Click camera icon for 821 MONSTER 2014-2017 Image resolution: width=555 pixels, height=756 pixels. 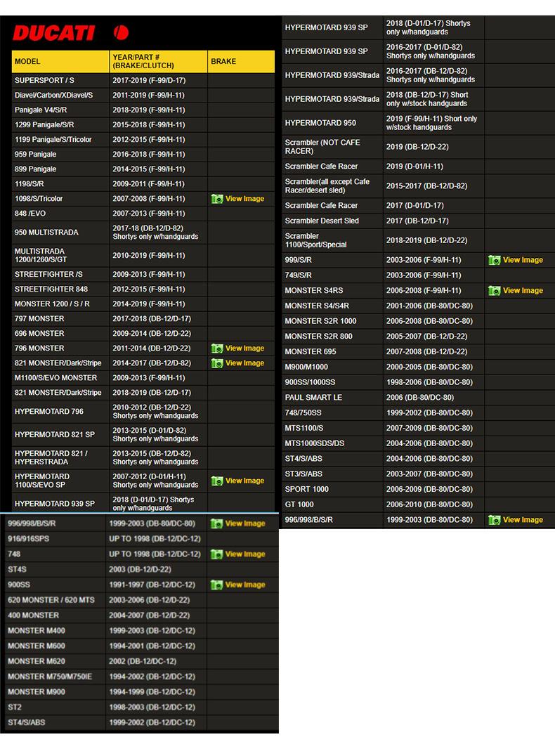coord(217,363)
